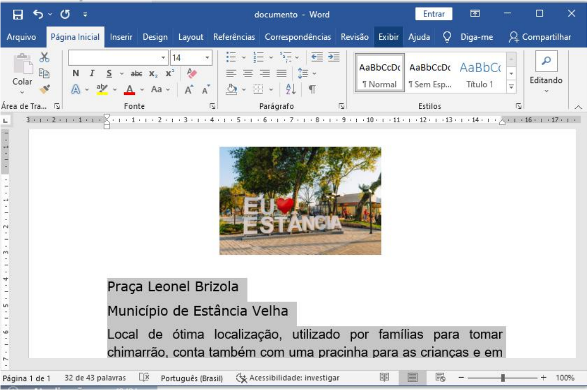Viewport: 588px width, 391px height.
Task: Clear all formatting with the eraser icon
Action: tap(192, 73)
